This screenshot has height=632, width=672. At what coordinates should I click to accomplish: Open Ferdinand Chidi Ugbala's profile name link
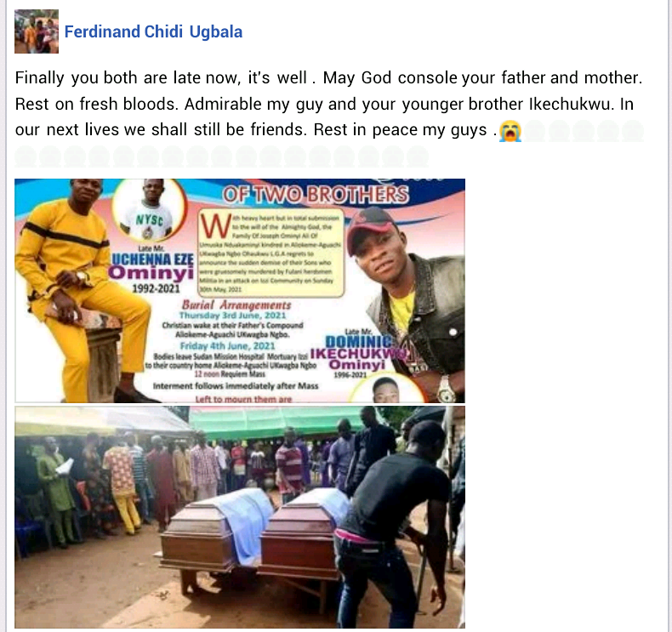[x=153, y=31]
